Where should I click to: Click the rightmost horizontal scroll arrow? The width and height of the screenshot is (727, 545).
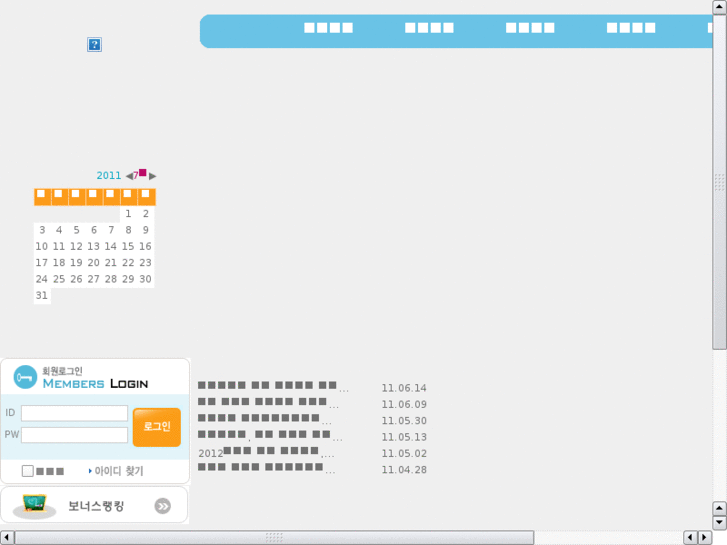[705, 538]
